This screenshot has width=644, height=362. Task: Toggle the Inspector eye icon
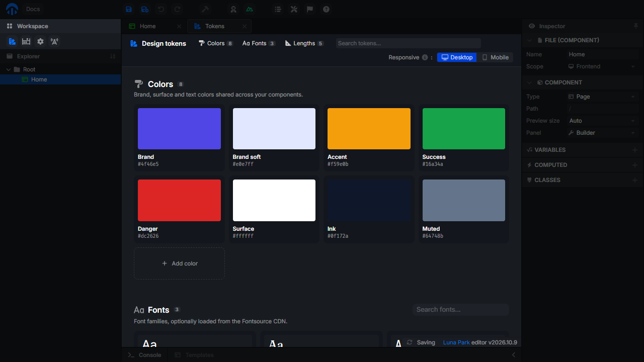click(532, 26)
